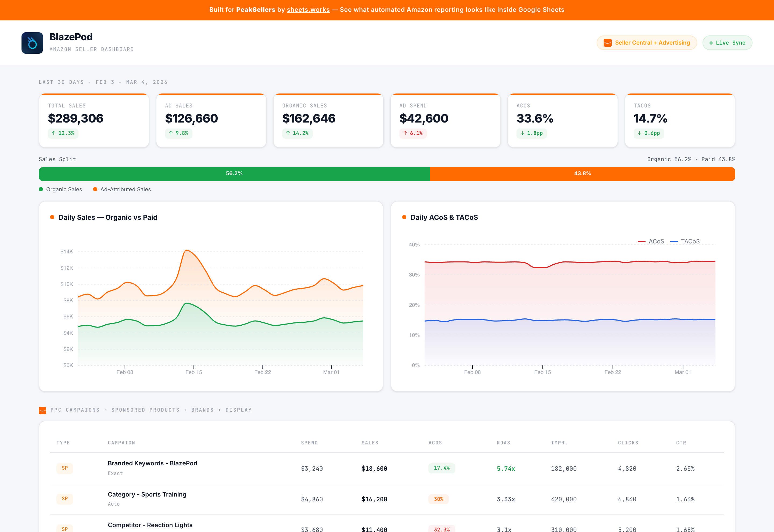Sort table by Campaign column header

pyautogui.click(x=121, y=443)
